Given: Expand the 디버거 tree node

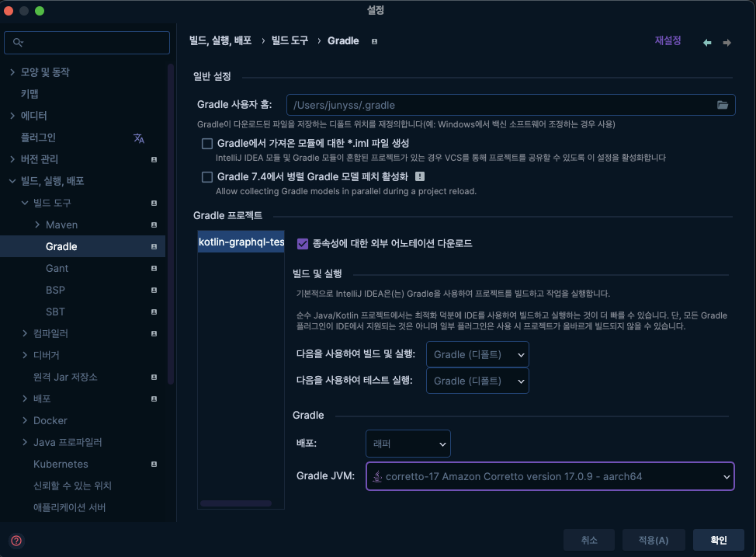Looking at the screenshot, I should (x=25, y=355).
